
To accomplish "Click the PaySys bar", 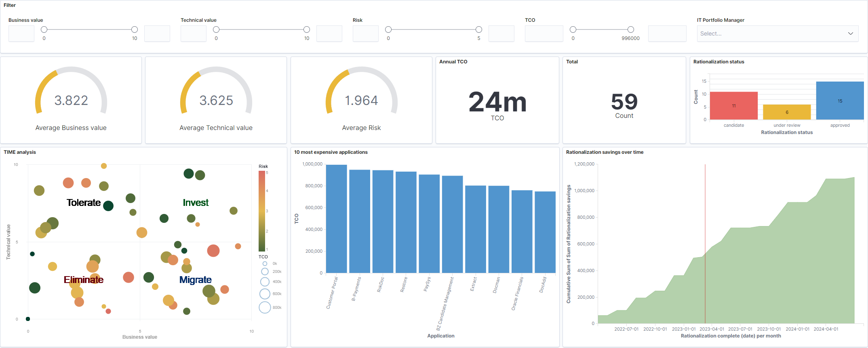I will click(x=429, y=224).
